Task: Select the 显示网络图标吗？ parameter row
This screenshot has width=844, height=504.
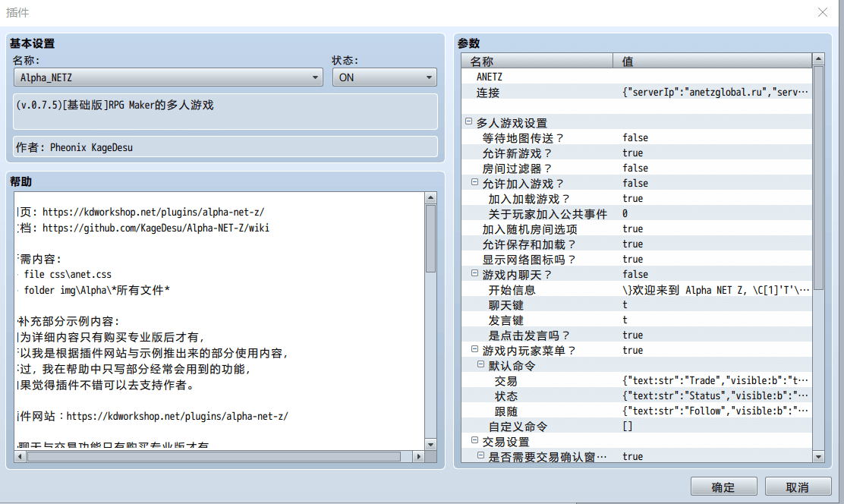Action: pyautogui.click(x=637, y=259)
